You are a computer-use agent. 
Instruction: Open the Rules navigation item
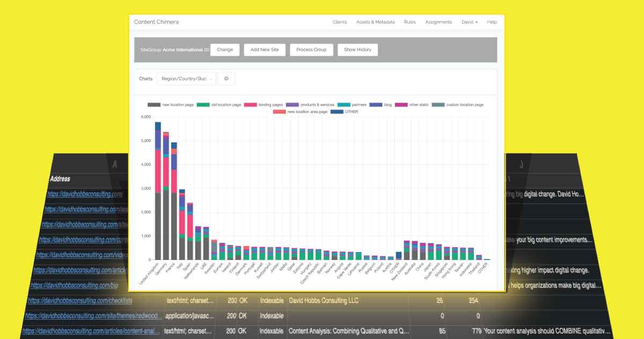click(x=410, y=22)
